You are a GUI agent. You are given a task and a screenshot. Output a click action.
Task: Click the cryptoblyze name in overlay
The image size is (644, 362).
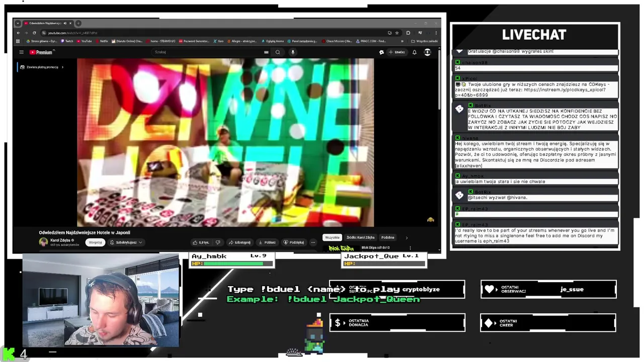click(421, 290)
